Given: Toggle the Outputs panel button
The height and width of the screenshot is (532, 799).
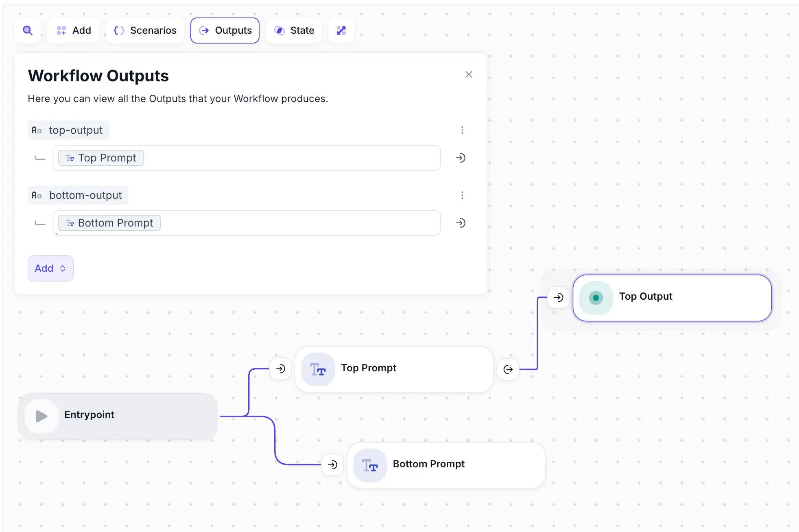Looking at the screenshot, I should [x=225, y=31].
